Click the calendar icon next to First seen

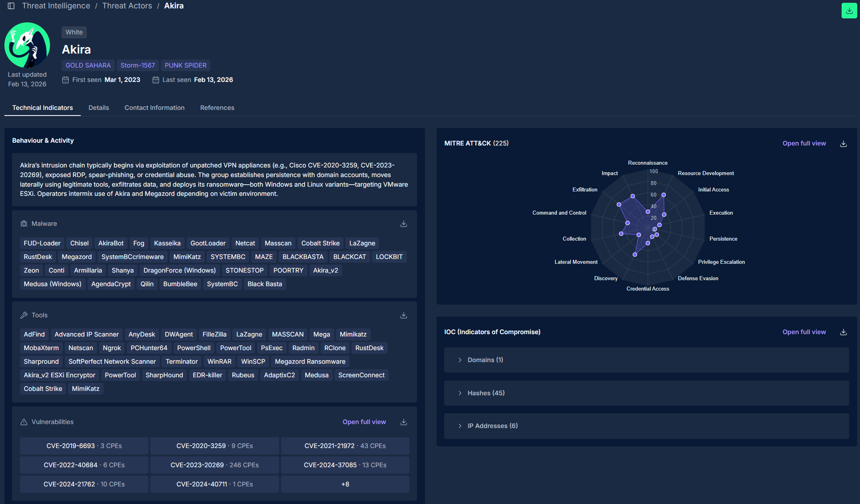pyautogui.click(x=65, y=80)
